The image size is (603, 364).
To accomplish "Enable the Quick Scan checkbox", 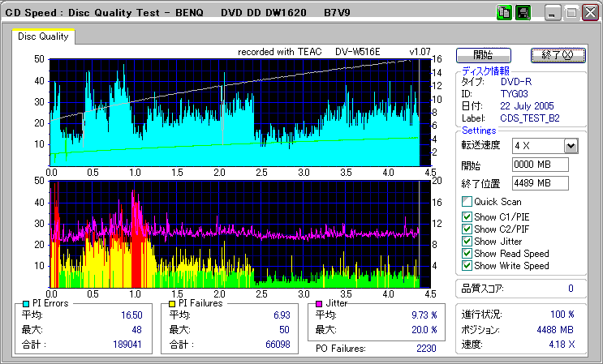I will pyautogui.click(x=466, y=202).
